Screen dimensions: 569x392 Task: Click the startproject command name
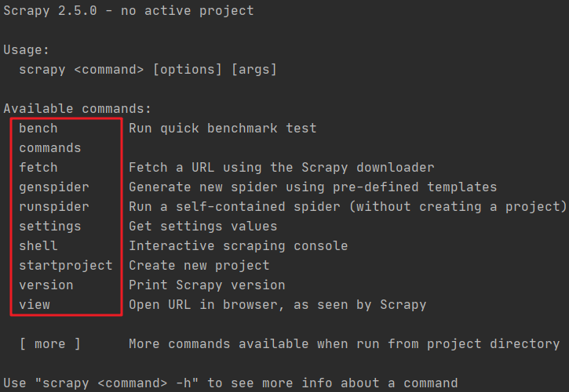pos(66,266)
